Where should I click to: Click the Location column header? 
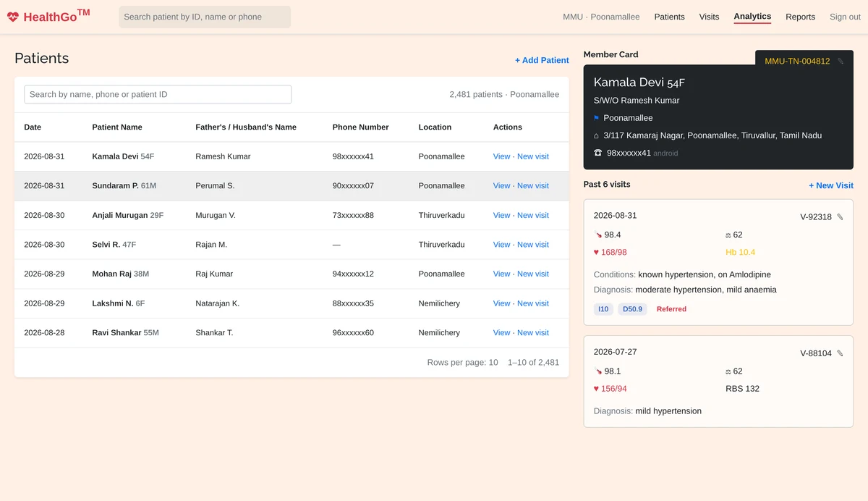click(x=435, y=127)
